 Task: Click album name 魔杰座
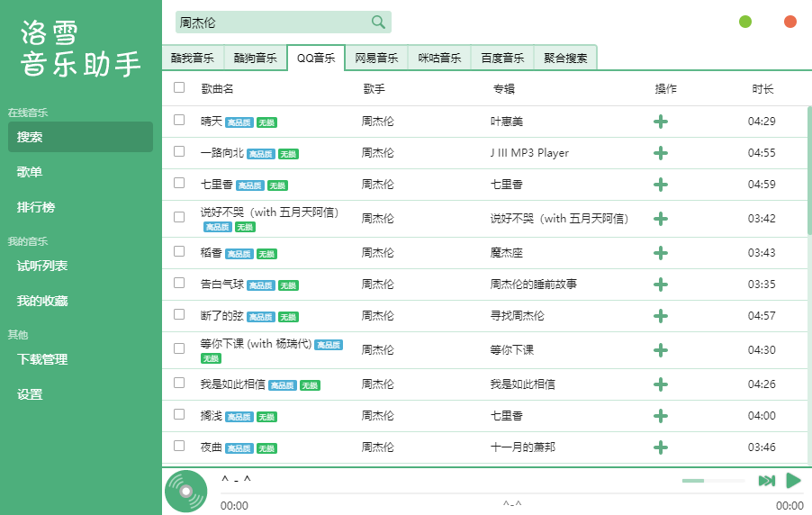point(507,253)
